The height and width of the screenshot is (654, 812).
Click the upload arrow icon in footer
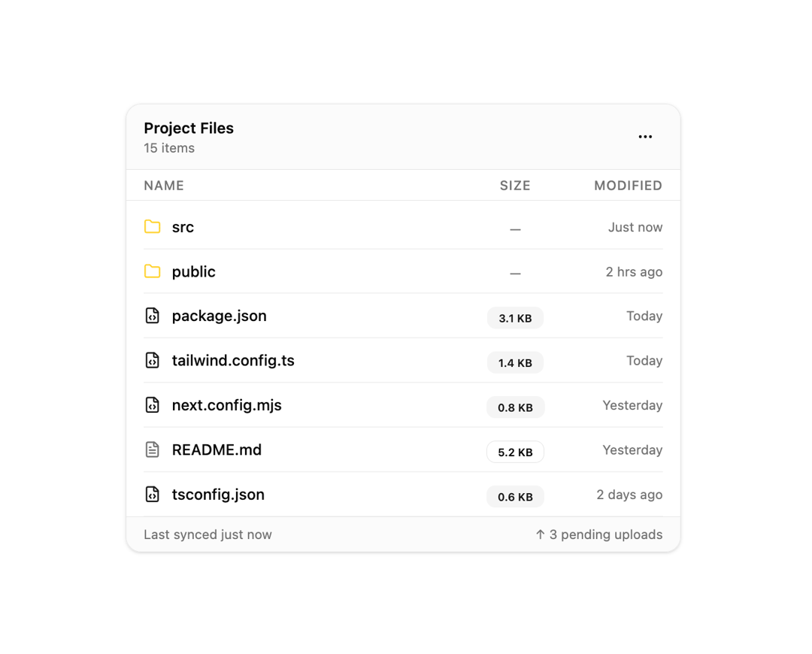click(540, 534)
